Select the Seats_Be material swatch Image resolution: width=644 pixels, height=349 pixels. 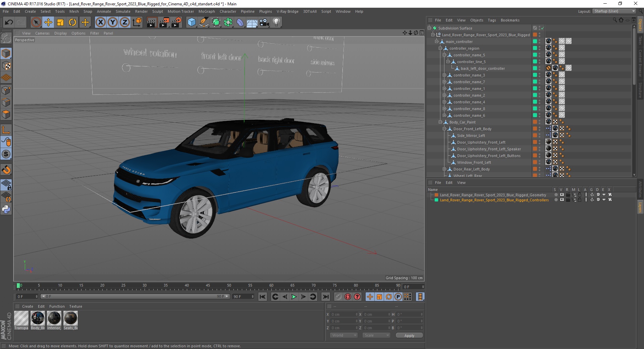pyautogui.click(x=70, y=320)
